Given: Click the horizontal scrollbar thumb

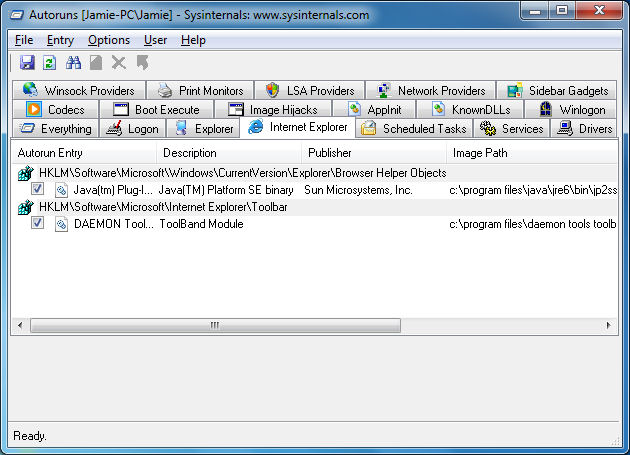Looking at the screenshot, I should click(215, 325).
